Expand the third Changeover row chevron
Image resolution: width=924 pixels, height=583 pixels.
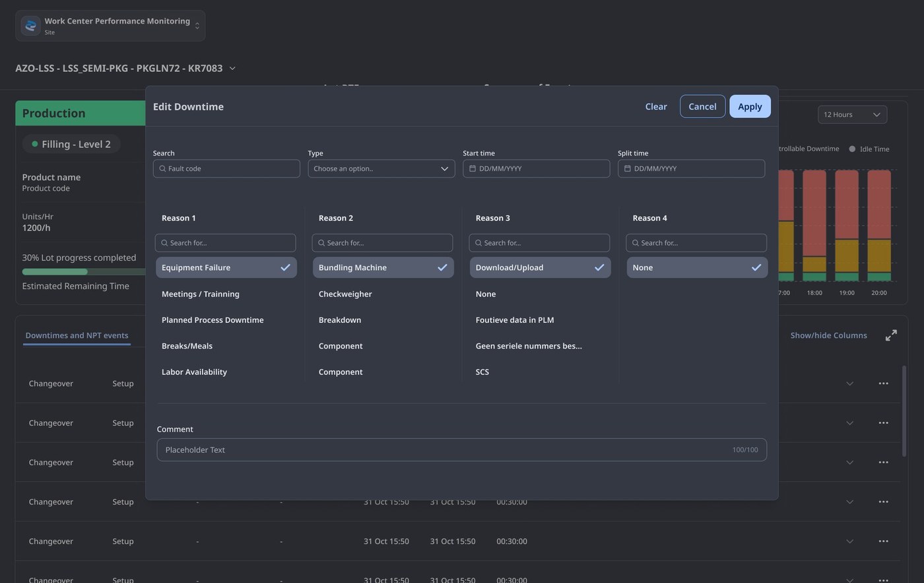850,462
